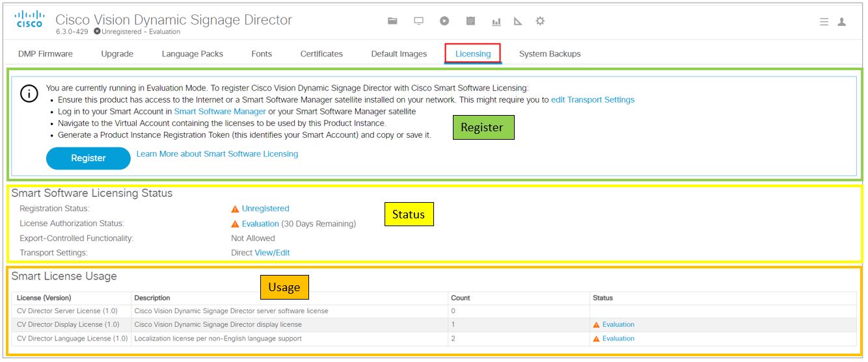The width and height of the screenshot is (868, 362).
Task: Open the folder icon in top toolbar
Action: (x=392, y=21)
